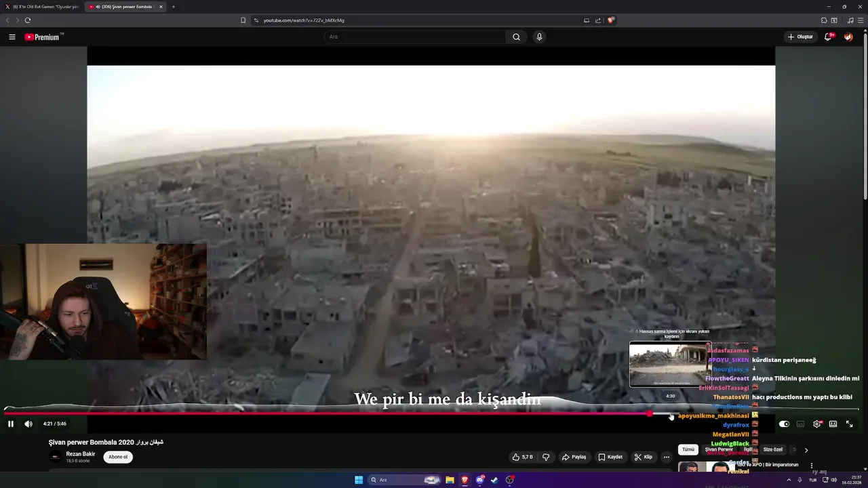Click the seek preview thumbnail at 4:30

click(x=669, y=364)
